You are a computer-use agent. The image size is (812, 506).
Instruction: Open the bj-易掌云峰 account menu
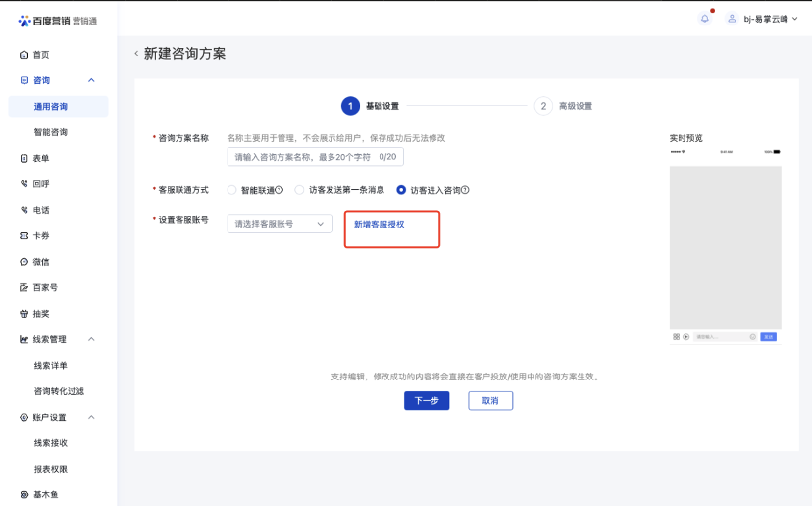point(763,19)
